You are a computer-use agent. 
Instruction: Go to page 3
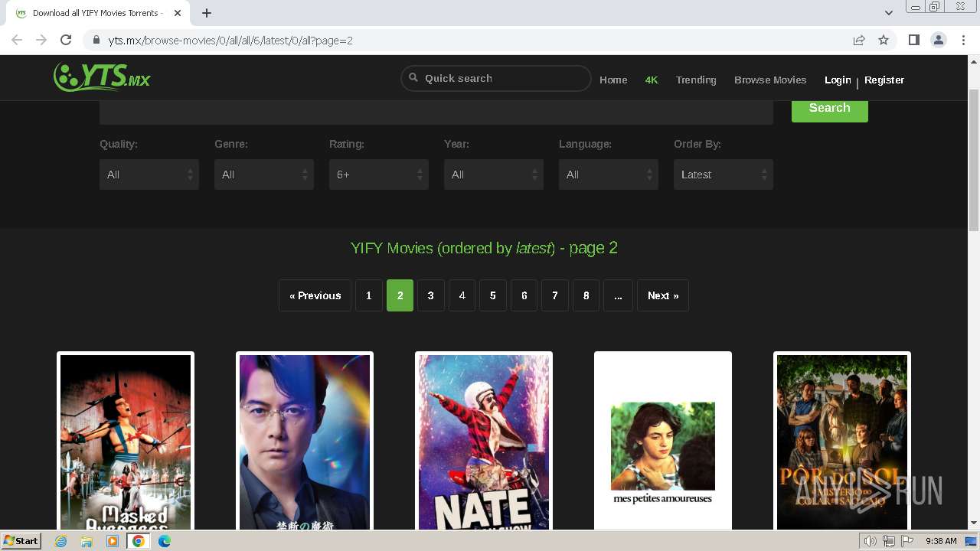[x=431, y=295]
